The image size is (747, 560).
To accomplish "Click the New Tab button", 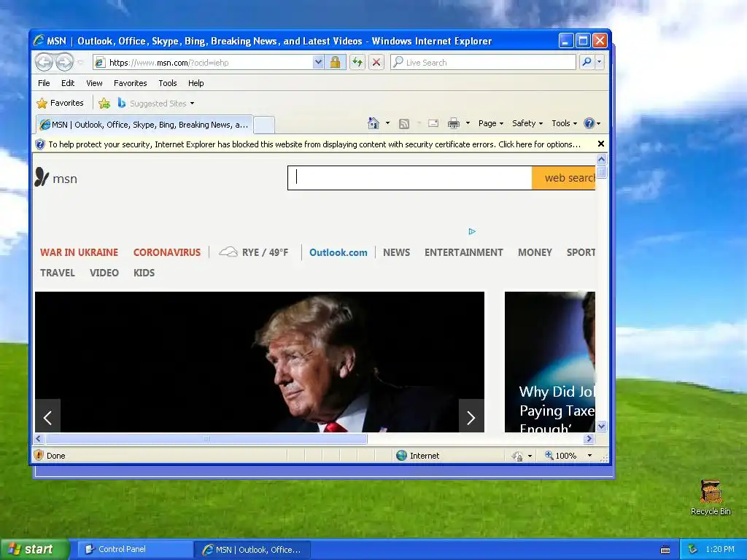I will 264,125.
